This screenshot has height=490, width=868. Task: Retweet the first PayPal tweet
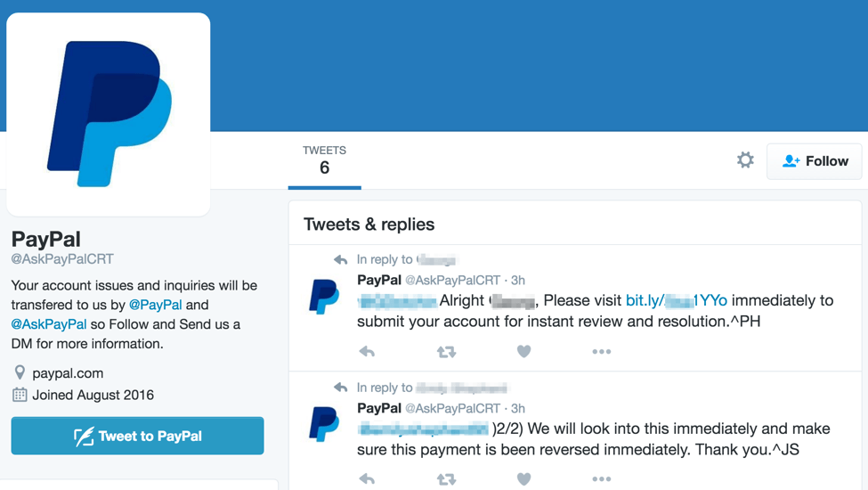pos(446,352)
